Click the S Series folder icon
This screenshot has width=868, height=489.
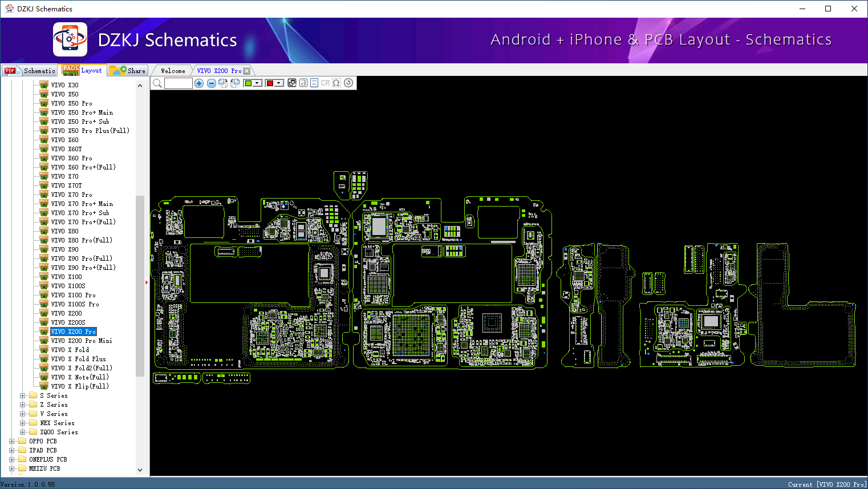tap(33, 395)
